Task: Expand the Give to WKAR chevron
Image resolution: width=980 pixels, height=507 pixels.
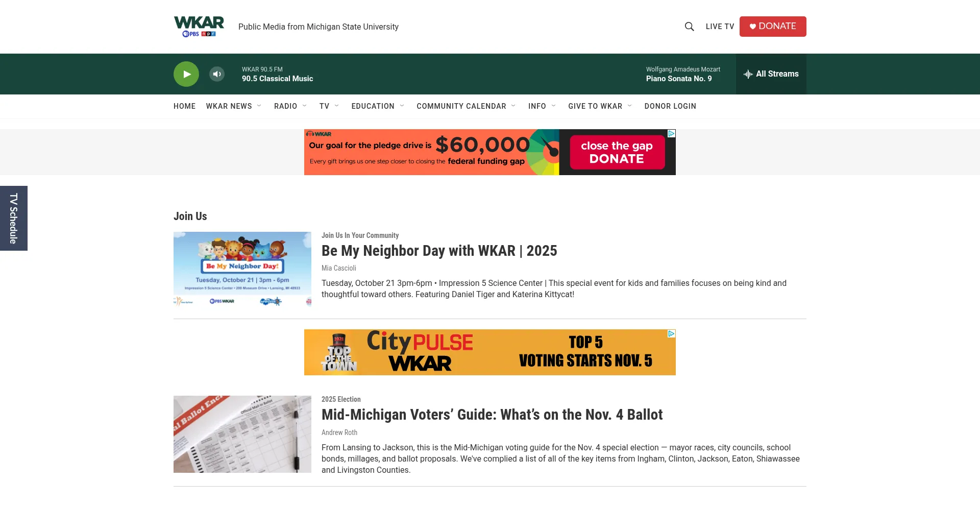Action: pos(630,106)
